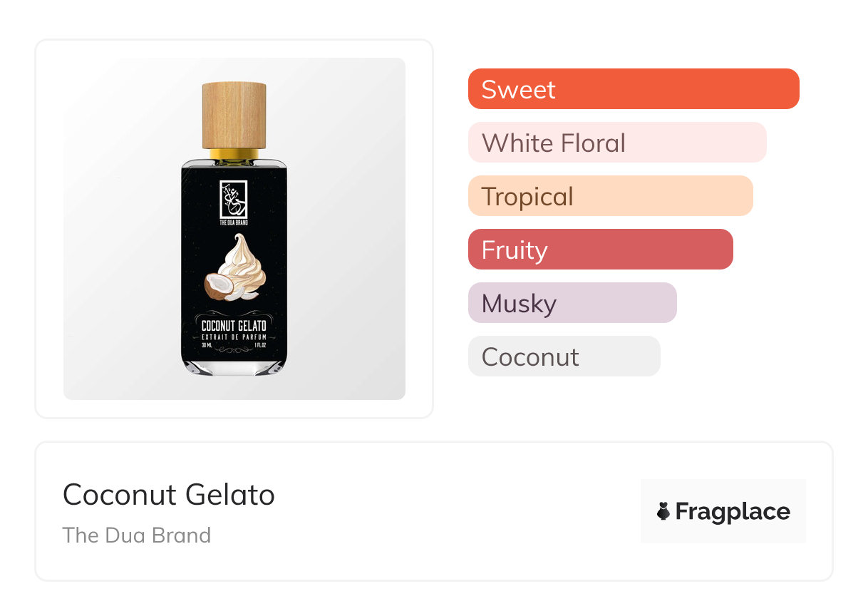Choose the Coconut accord bar
Screen dimensions: 868x616
pos(564,356)
